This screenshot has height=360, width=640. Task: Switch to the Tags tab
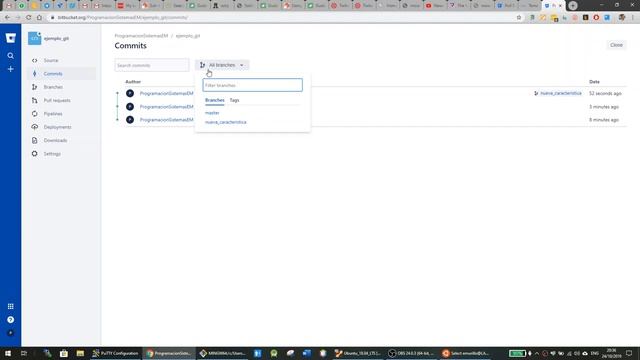234,100
